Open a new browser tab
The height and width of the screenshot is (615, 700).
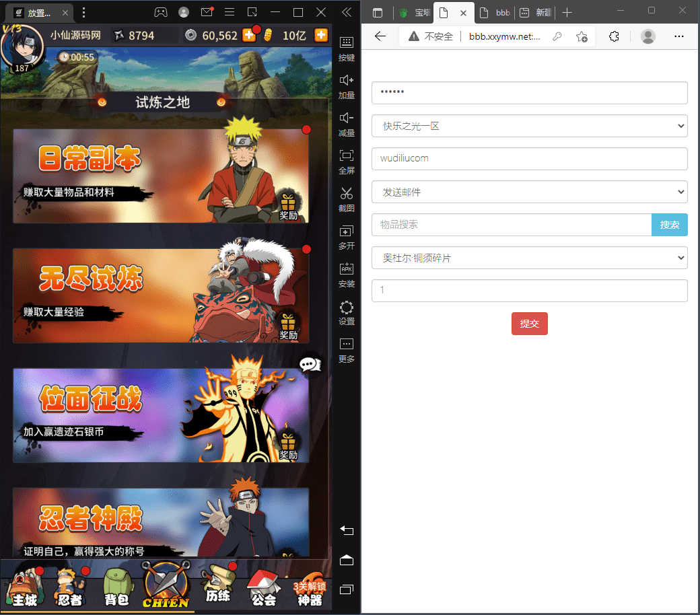[x=567, y=13]
